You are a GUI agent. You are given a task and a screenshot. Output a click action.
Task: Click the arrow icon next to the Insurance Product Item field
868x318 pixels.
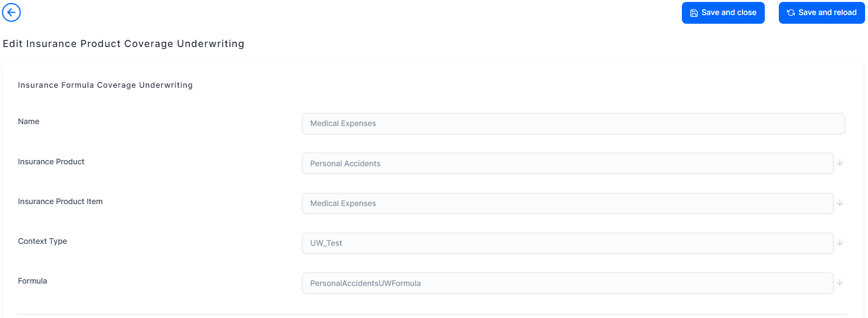(840, 203)
